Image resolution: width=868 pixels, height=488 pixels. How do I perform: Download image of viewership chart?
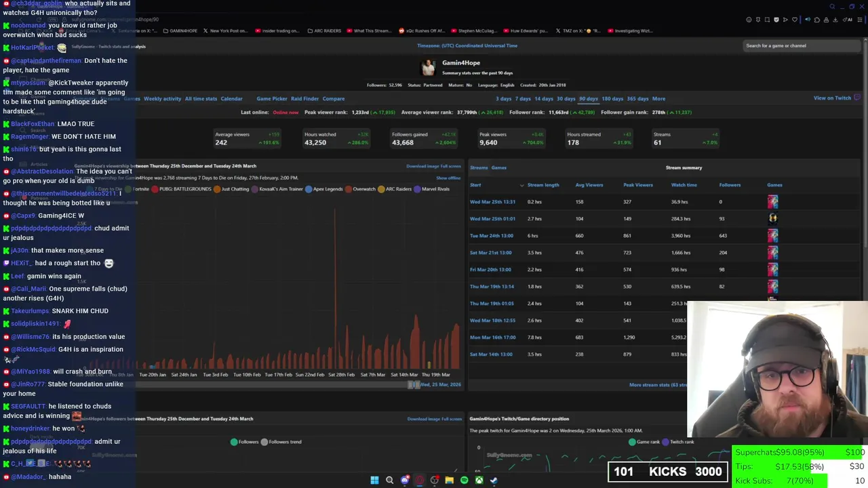(x=422, y=166)
